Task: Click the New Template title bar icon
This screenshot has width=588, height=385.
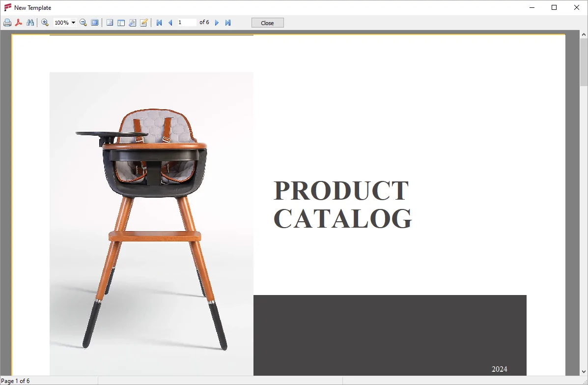Action: tap(7, 7)
